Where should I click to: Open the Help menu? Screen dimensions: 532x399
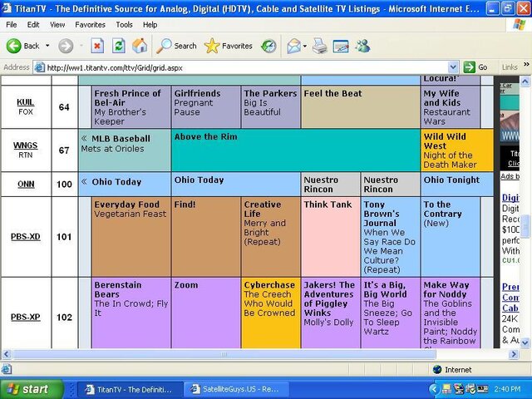tap(150, 25)
